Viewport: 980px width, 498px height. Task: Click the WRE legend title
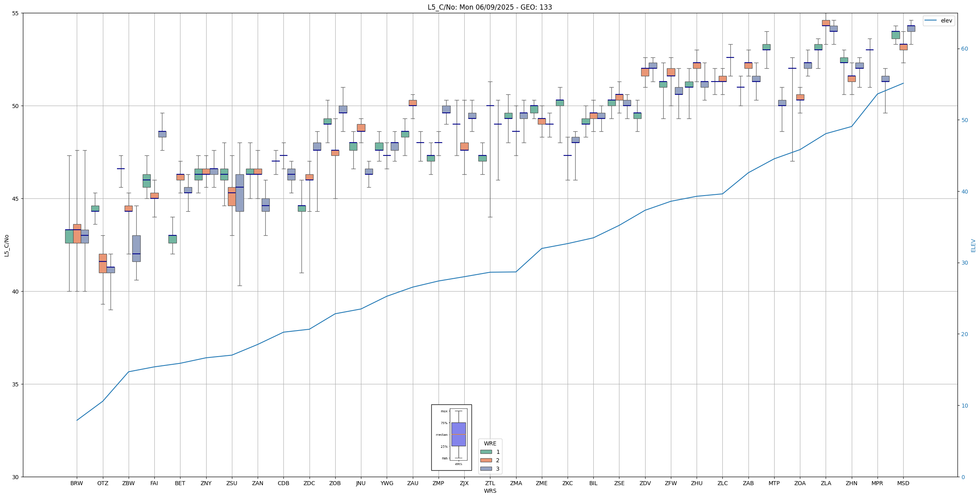tap(490, 443)
